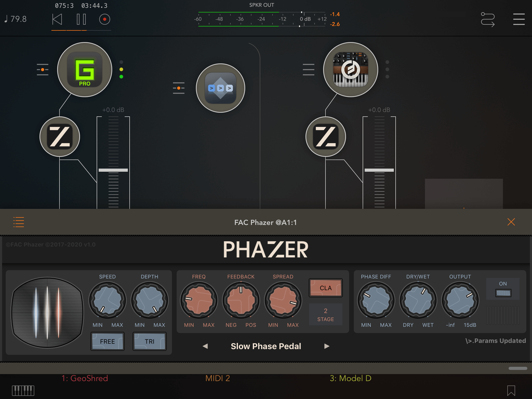532x399 pixels.
Task: Toggle the FREE sync button
Action: pyautogui.click(x=108, y=341)
